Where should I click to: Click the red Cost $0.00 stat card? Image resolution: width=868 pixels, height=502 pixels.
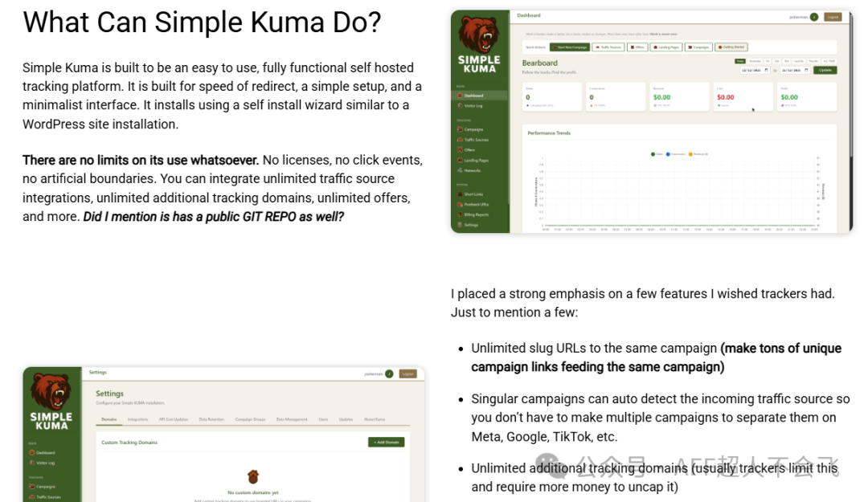pyautogui.click(x=743, y=96)
